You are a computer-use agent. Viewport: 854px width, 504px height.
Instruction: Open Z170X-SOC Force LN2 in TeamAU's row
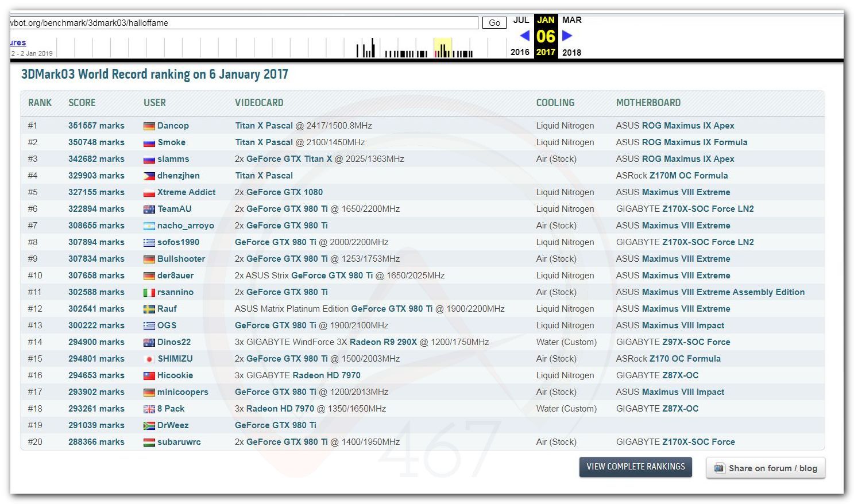tap(708, 209)
